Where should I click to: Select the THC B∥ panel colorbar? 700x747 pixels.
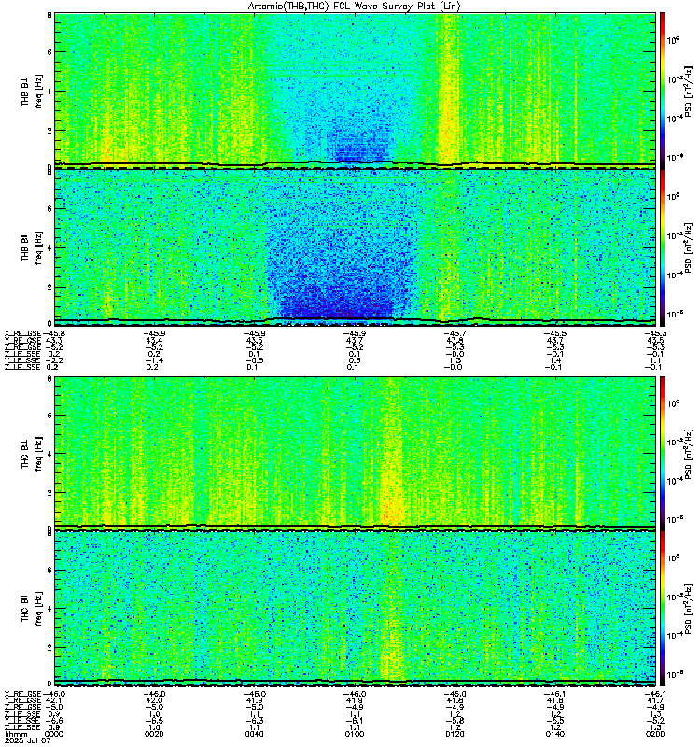[x=663, y=609]
